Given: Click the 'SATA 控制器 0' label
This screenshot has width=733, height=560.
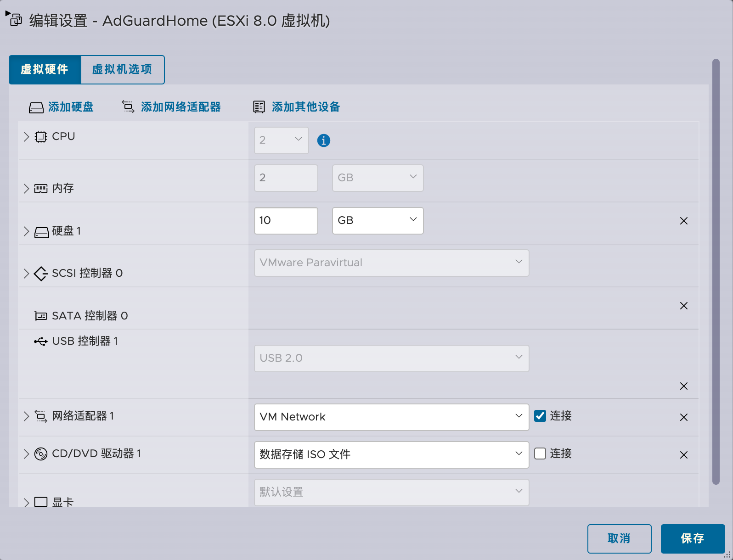Looking at the screenshot, I should 90,316.
